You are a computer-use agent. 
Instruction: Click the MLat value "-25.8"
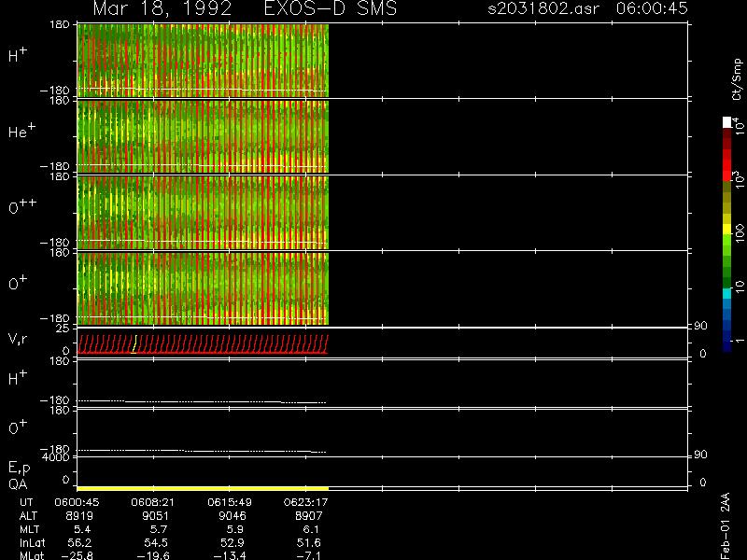coord(77,555)
